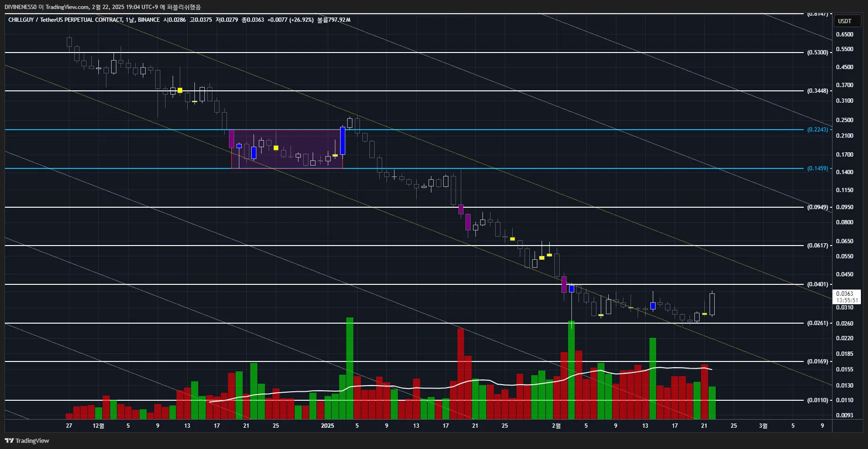Click the low value 0.0279 in legend
868x449 pixels.
tap(229, 20)
